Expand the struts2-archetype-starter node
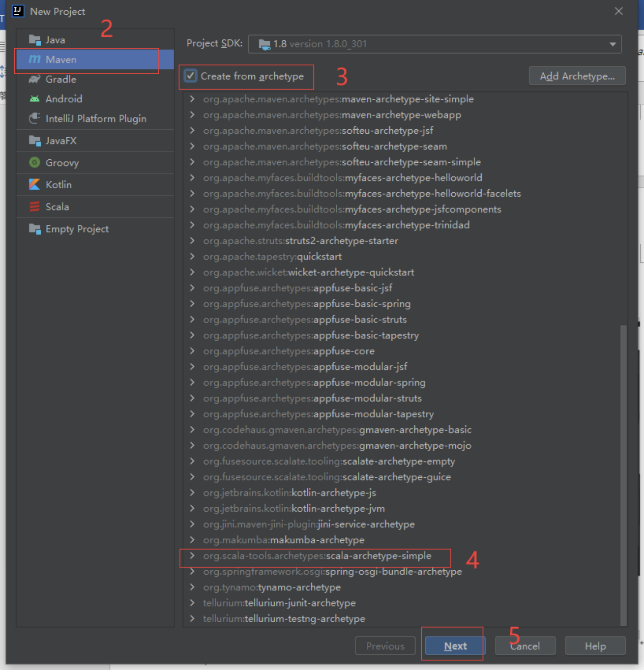 192,241
